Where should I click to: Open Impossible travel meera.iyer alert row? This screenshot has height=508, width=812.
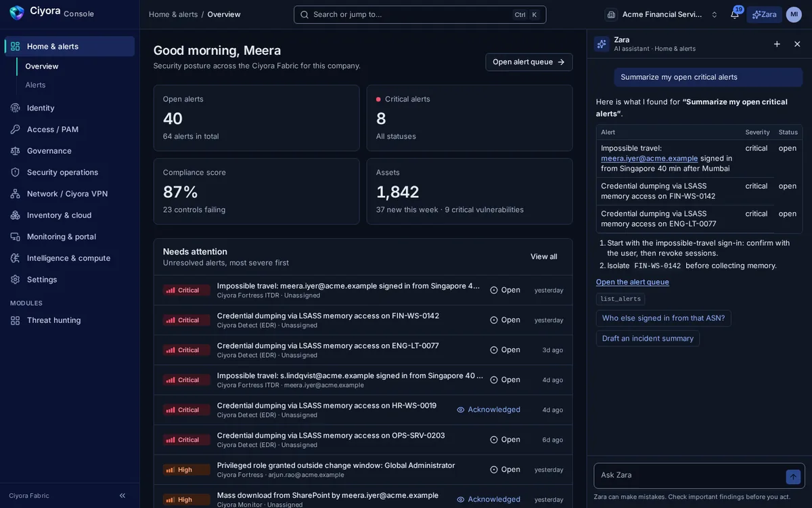[x=363, y=290]
